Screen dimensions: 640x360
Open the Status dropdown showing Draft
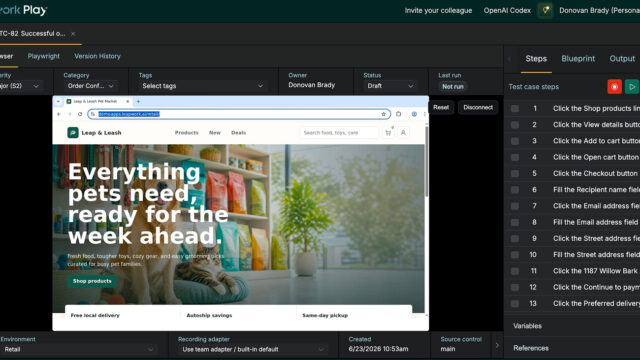click(390, 86)
